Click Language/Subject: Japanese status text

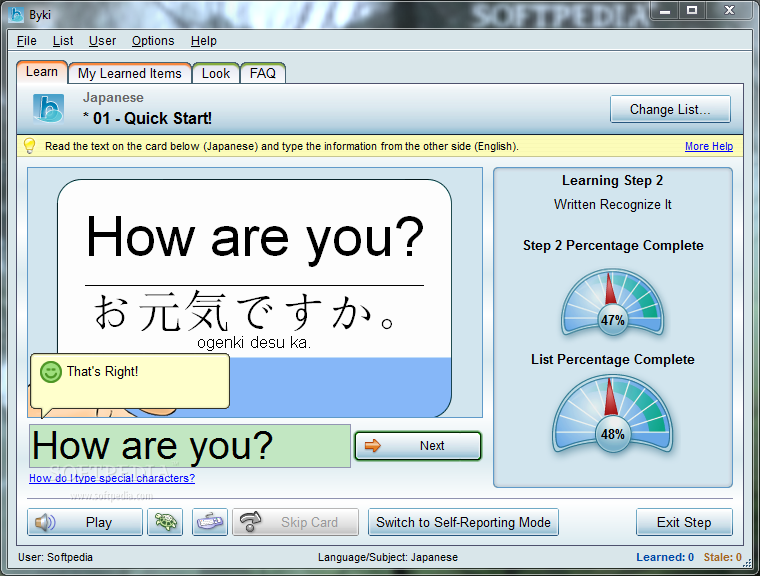click(x=388, y=557)
